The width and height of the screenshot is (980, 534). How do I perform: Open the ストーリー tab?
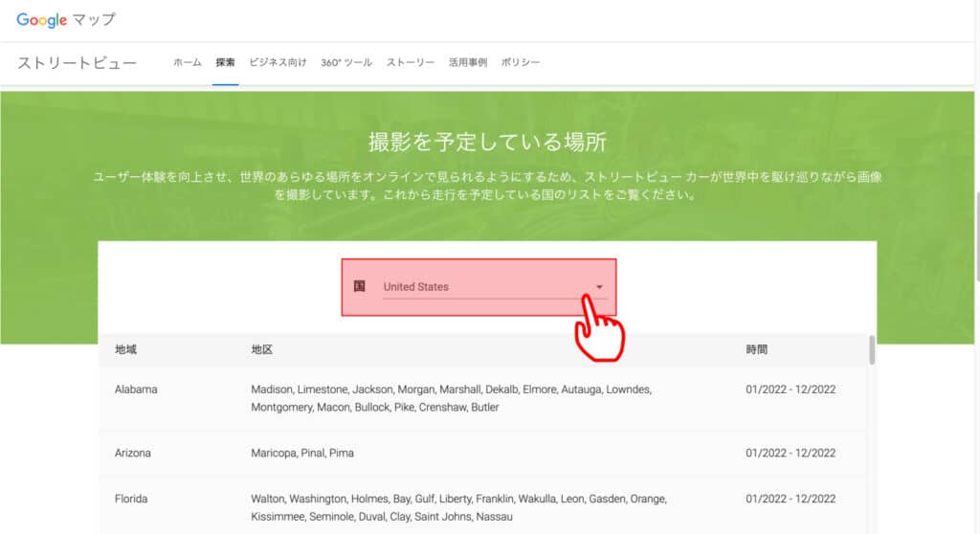point(410,62)
